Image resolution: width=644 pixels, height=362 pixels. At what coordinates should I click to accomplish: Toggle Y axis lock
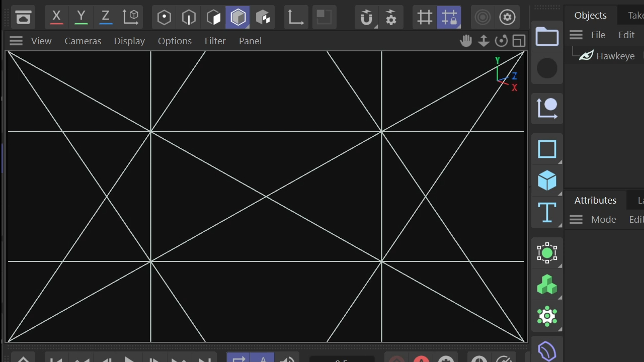(81, 17)
